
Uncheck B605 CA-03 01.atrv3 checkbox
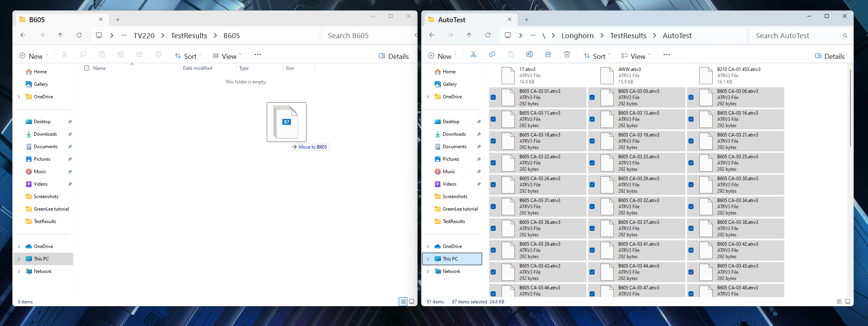(x=493, y=97)
